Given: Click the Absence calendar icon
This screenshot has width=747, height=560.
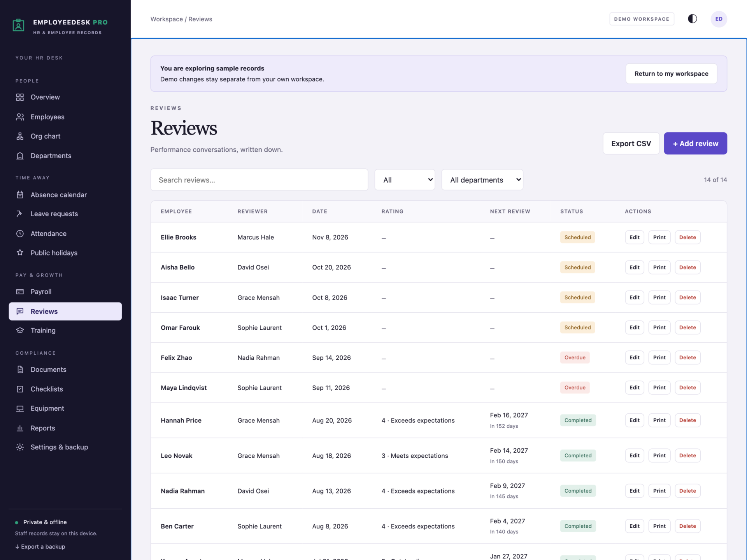Looking at the screenshot, I should [x=20, y=195].
